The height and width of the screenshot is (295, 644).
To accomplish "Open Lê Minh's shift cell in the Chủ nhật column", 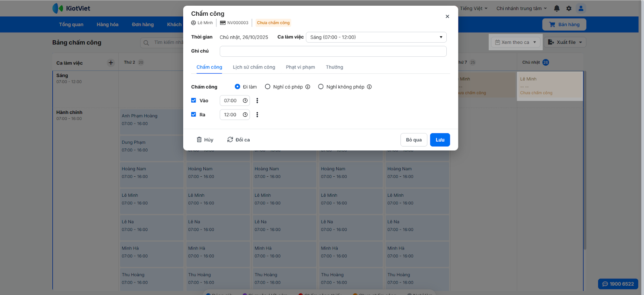I will [x=550, y=86].
